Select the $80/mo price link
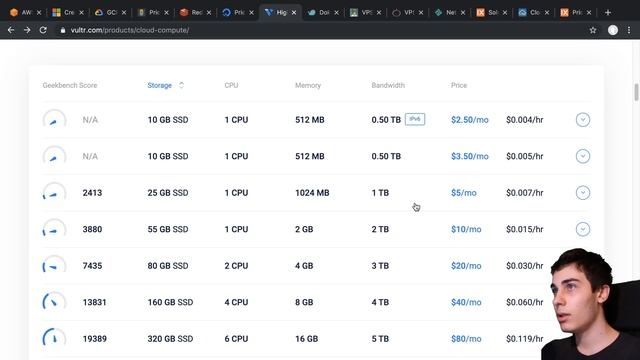The width and height of the screenshot is (640, 360). tap(466, 338)
